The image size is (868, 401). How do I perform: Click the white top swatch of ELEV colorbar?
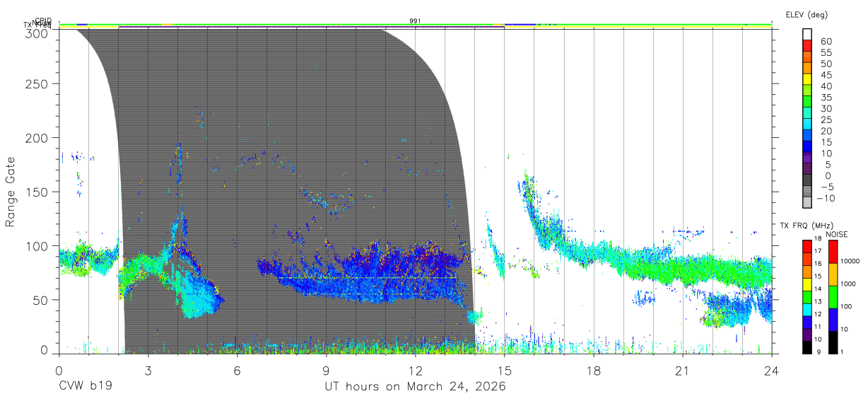pyautogui.click(x=809, y=33)
